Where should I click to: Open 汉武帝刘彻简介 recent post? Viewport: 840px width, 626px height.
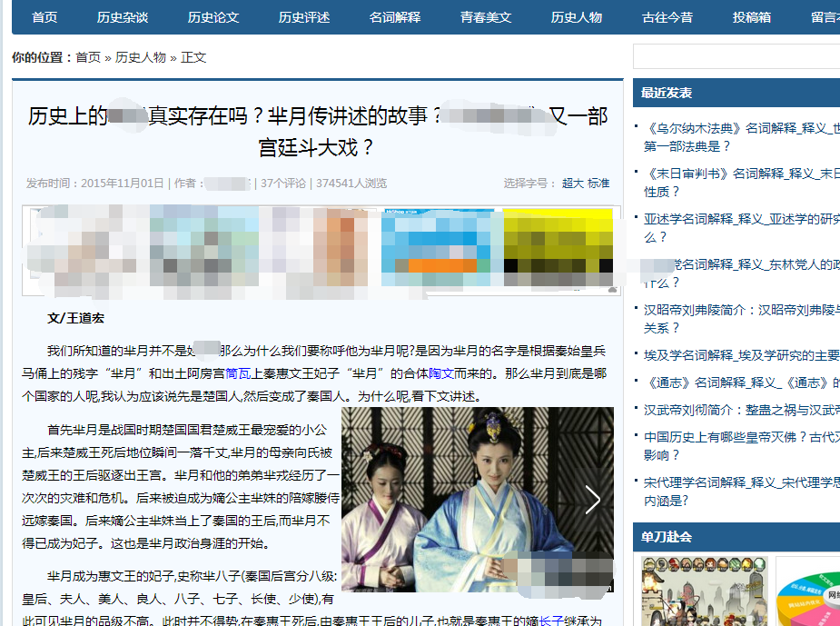point(741,410)
